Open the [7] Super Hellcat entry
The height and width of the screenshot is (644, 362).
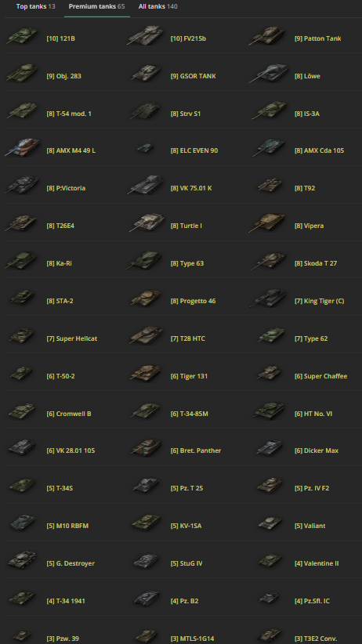point(72,338)
